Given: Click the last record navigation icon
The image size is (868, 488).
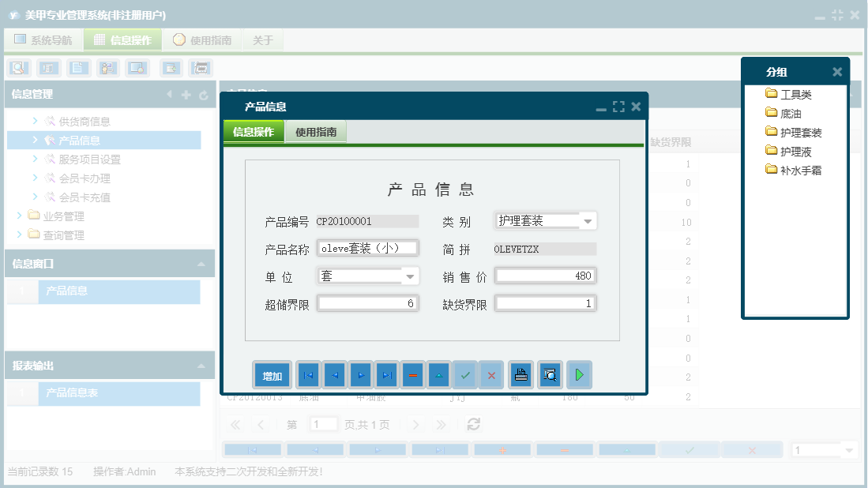Looking at the screenshot, I should pos(387,374).
